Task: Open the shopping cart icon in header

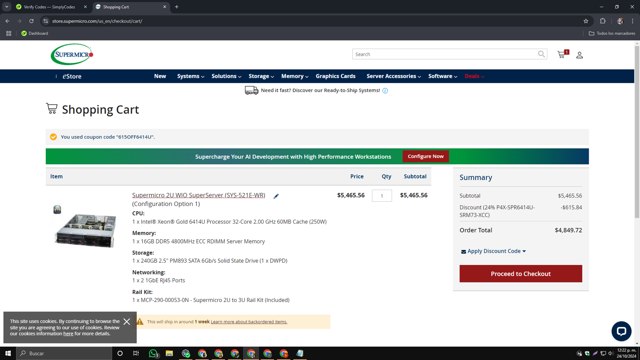Action: [562, 54]
